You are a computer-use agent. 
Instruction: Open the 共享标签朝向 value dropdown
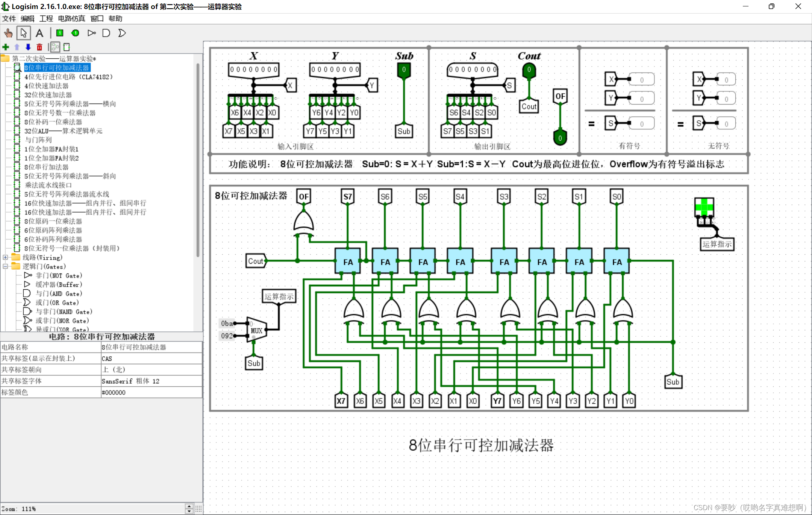coord(151,370)
